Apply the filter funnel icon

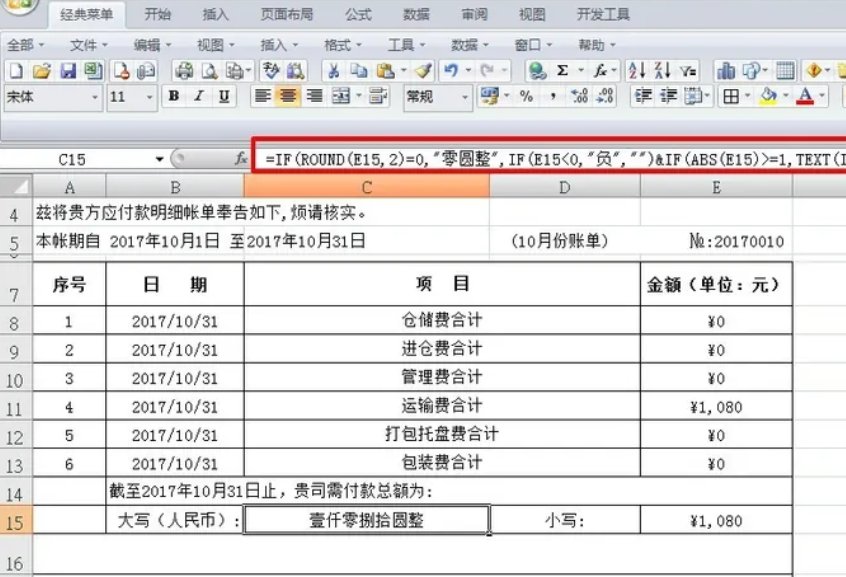(x=688, y=71)
